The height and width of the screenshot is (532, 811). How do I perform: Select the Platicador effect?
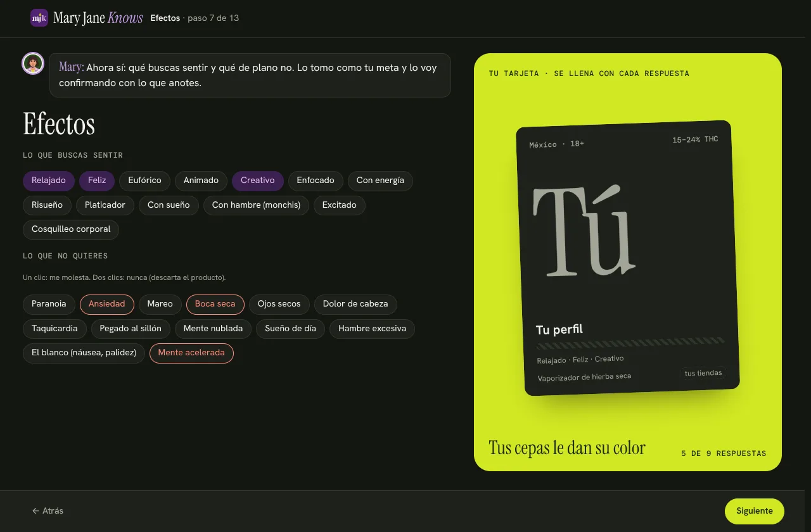click(x=105, y=205)
